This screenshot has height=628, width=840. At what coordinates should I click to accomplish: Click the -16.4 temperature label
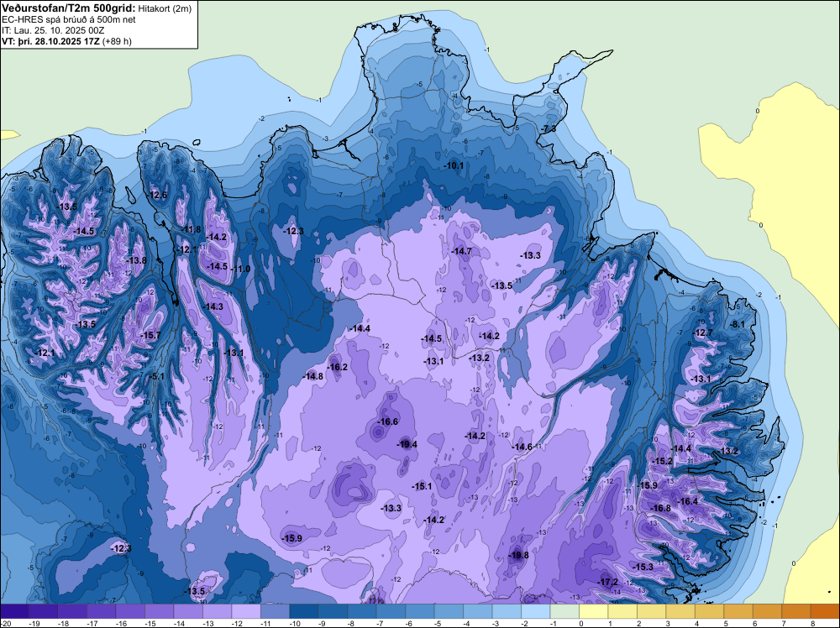[x=687, y=502]
